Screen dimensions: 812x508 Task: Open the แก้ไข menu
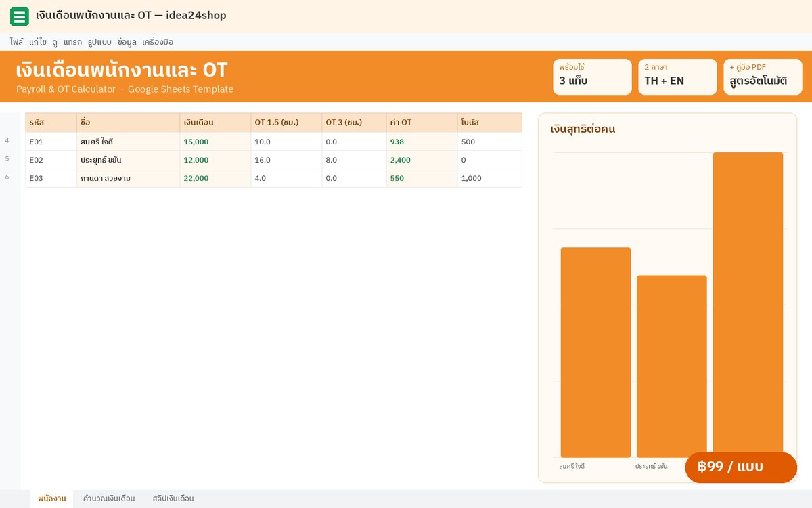click(x=38, y=42)
